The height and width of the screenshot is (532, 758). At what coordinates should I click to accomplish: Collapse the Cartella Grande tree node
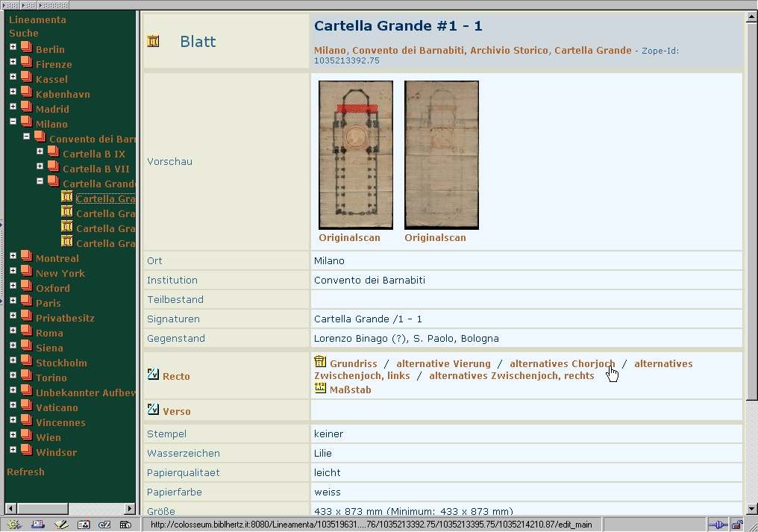tap(40, 182)
